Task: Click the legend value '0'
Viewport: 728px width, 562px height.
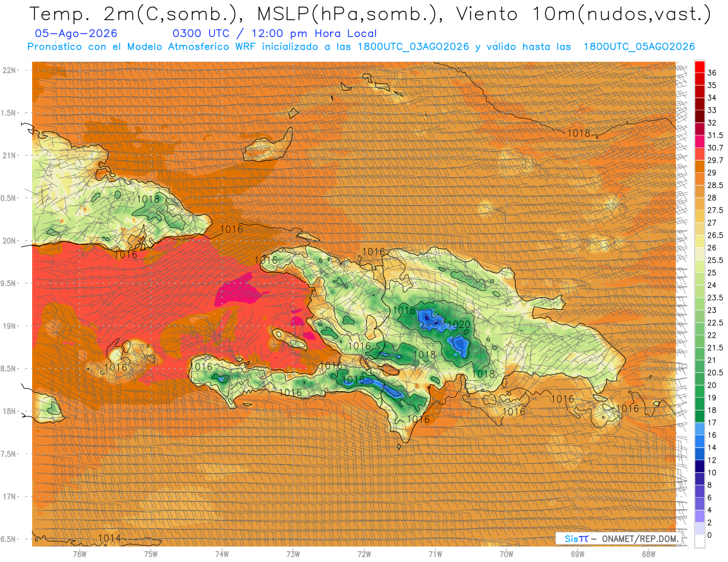Action: click(710, 535)
